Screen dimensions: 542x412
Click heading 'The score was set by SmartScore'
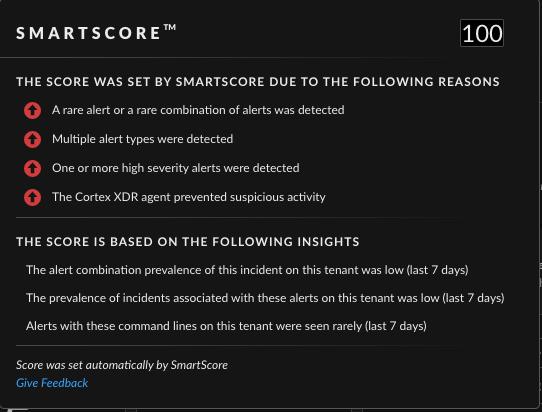258,82
